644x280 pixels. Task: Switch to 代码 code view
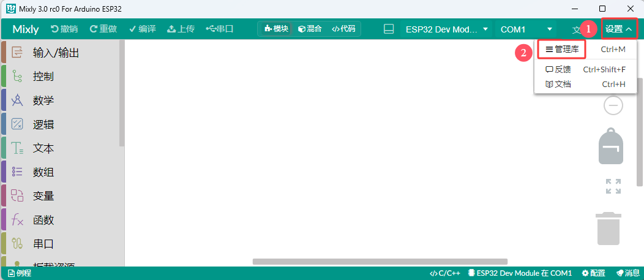[x=343, y=29]
